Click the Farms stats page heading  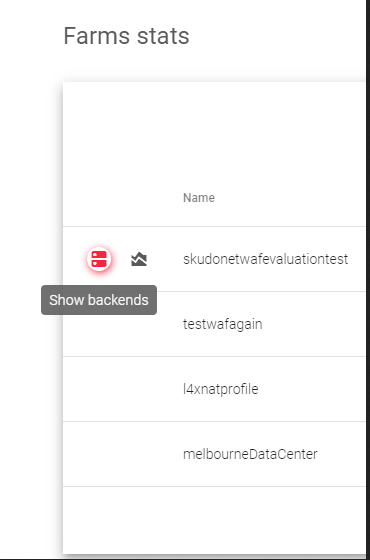click(126, 36)
